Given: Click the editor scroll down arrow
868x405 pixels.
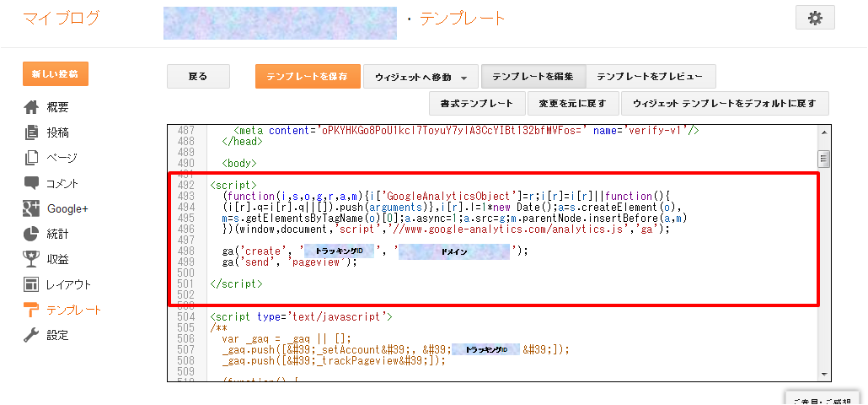Looking at the screenshot, I should 824,374.
